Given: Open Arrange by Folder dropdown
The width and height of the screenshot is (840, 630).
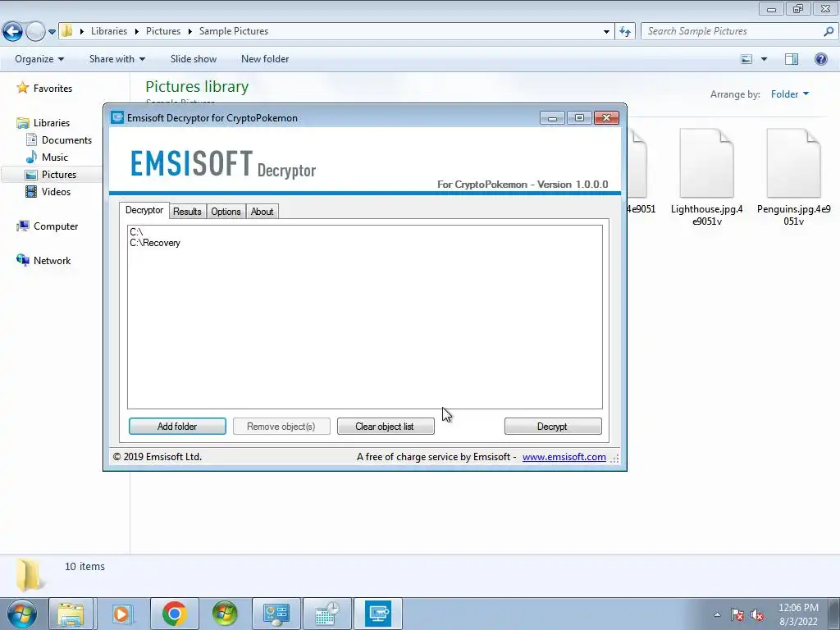Looking at the screenshot, I should pos(790,94).
